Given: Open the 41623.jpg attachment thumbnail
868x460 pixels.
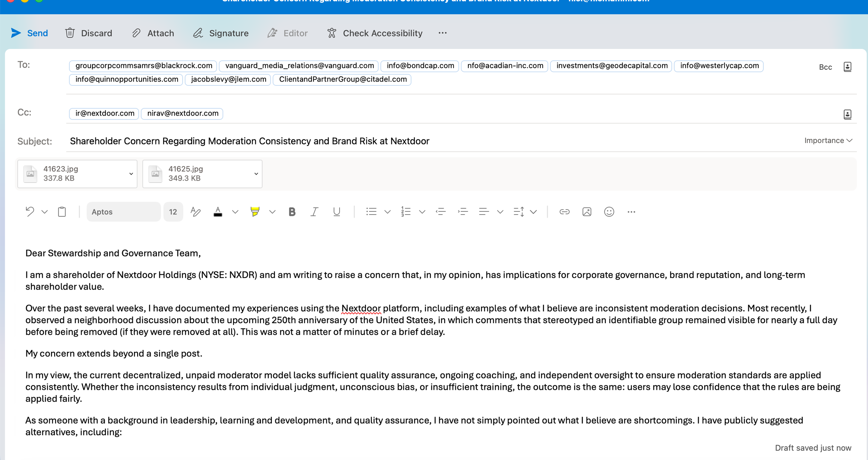Looking at the screenshot, I should 31,174.
